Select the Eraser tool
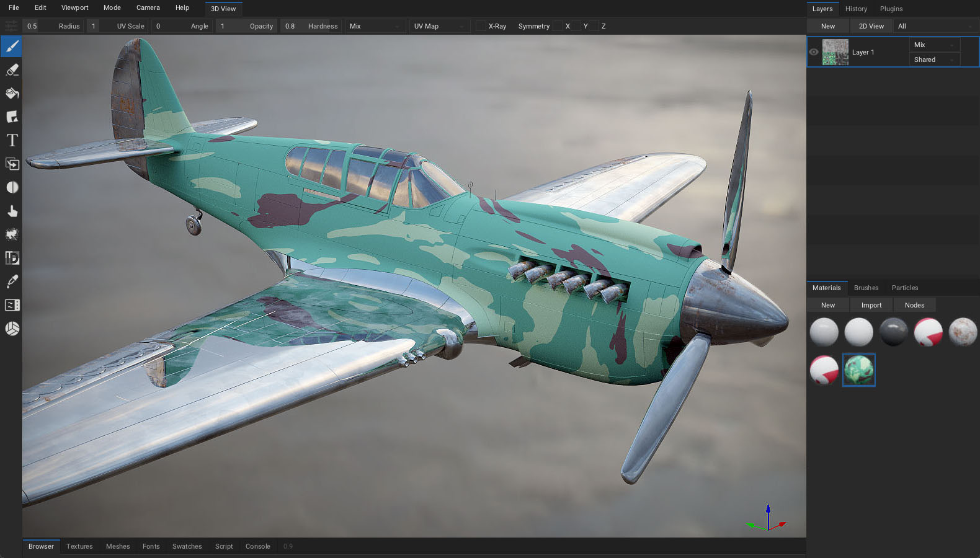Viewport: 980px width, 558px height. (x=12, y=70)
